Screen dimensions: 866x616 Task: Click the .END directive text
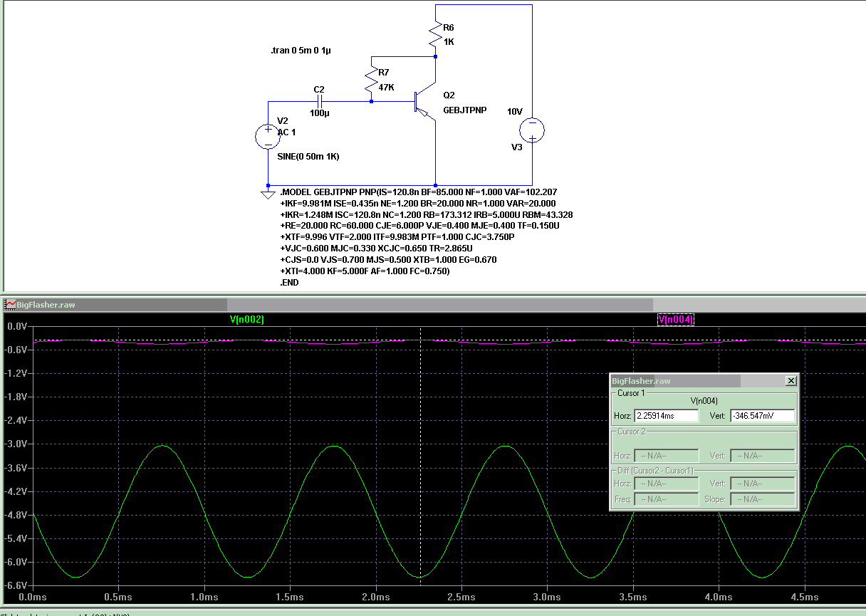coord(289,282)
